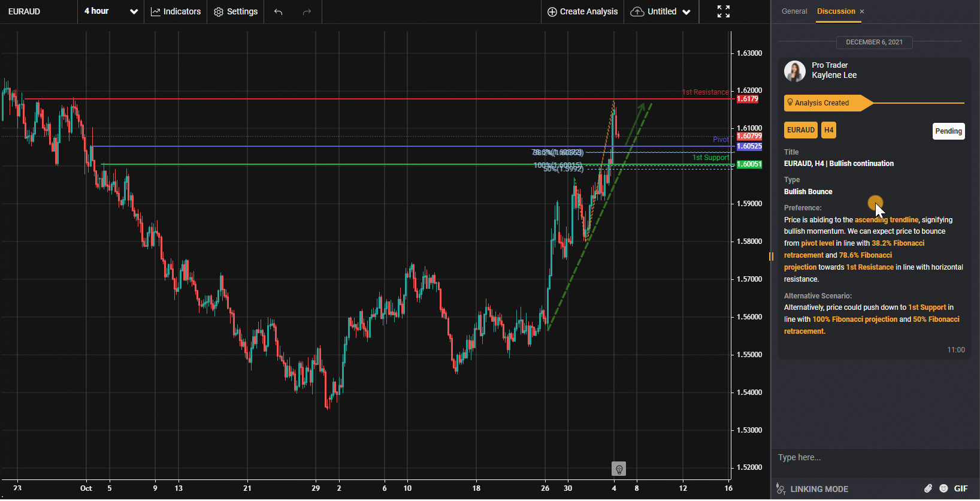Click the 38.2% Fibonacci link text
Screen dimensions: 980x501
pos(898,243)
